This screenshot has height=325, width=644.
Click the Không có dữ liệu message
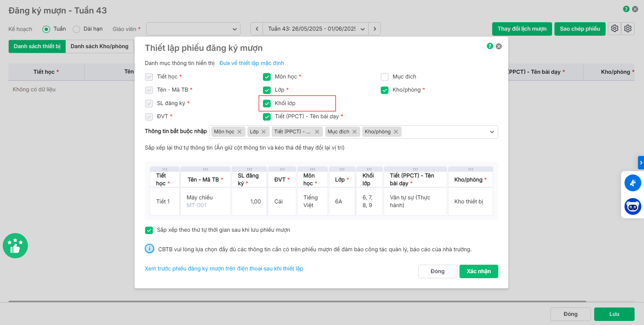[34, 90]
